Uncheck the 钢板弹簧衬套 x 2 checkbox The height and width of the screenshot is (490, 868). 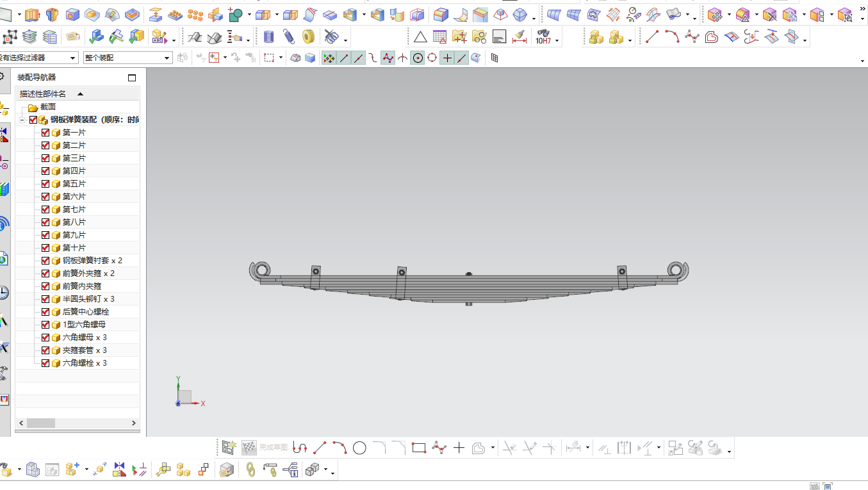point(45,261)
